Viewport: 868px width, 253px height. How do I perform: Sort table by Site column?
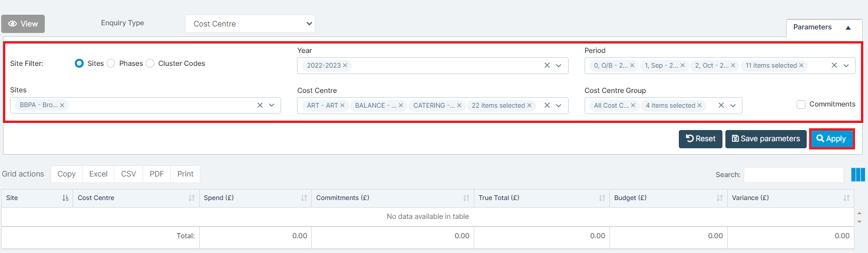(65, 198)
